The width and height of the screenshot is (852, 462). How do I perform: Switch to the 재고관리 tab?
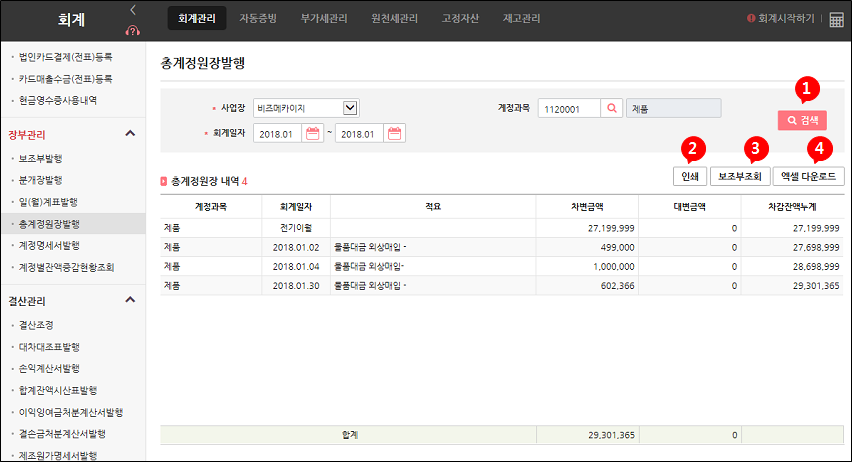(x=521, y=18)
